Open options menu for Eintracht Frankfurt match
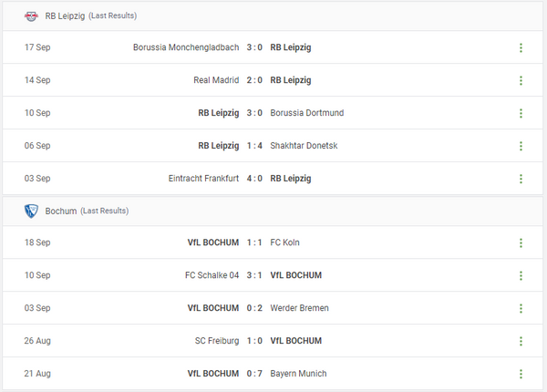Screen dimensions: 547x392 [x=521, y=179]
